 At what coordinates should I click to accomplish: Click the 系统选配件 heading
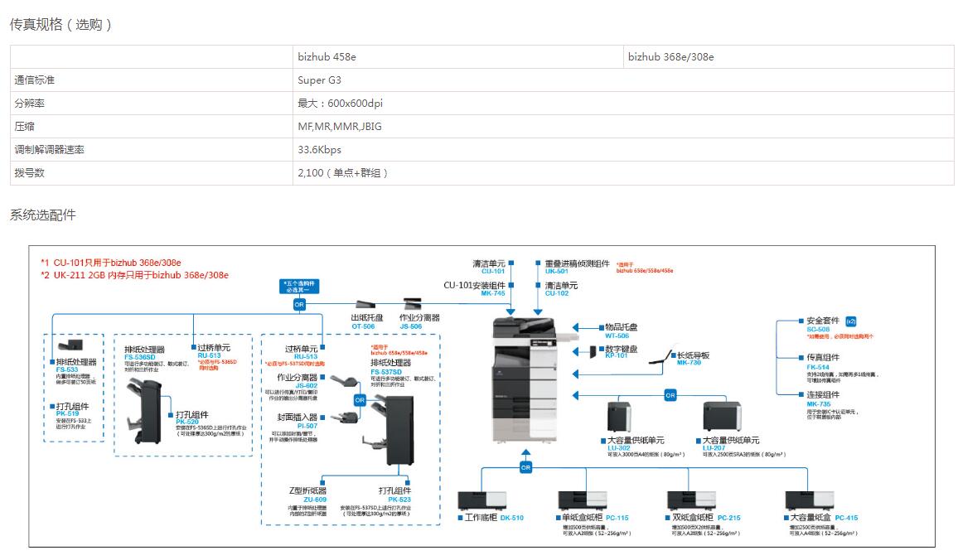43,215
